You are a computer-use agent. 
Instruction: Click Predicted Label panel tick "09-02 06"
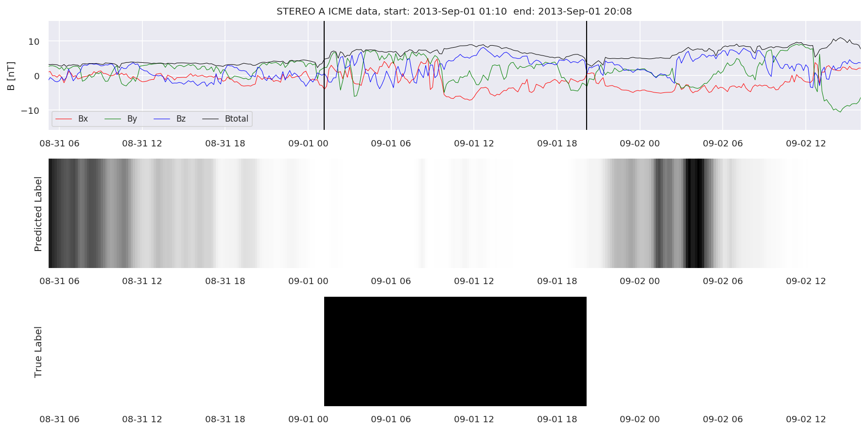[723, 281]
